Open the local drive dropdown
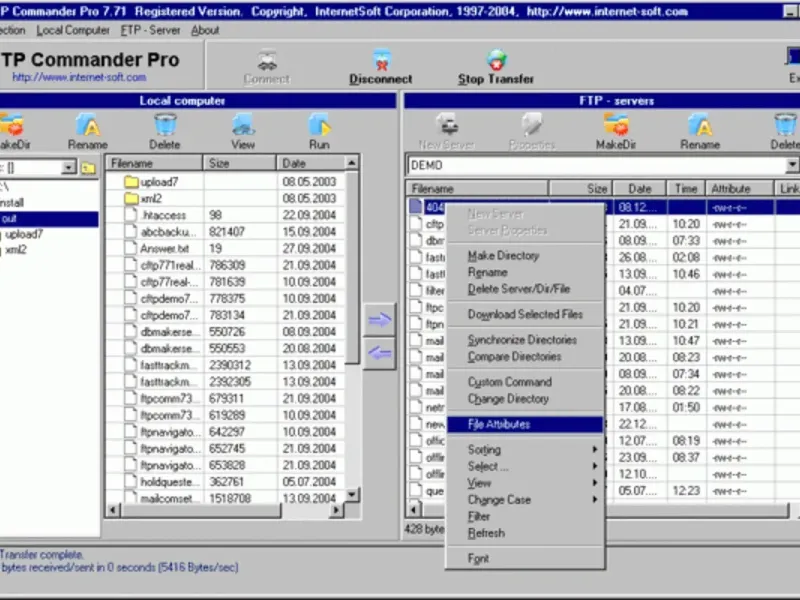The width and height of the screenshot is (800, 600). (68, 167)
